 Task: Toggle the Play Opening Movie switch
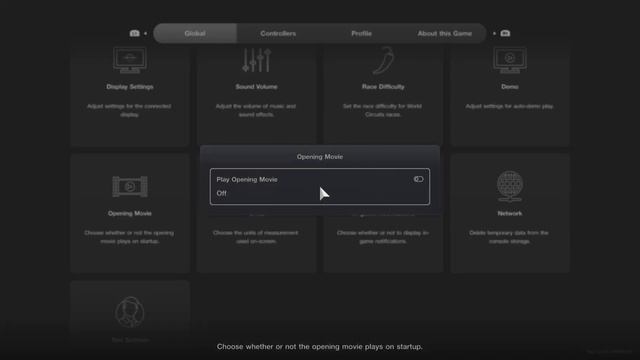tap(418, 179)
